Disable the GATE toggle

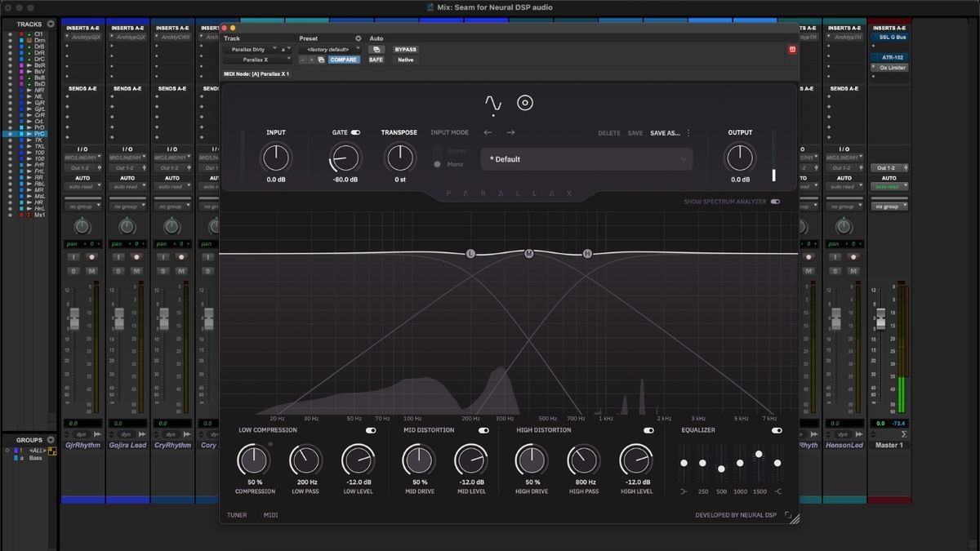pos(354,131)
